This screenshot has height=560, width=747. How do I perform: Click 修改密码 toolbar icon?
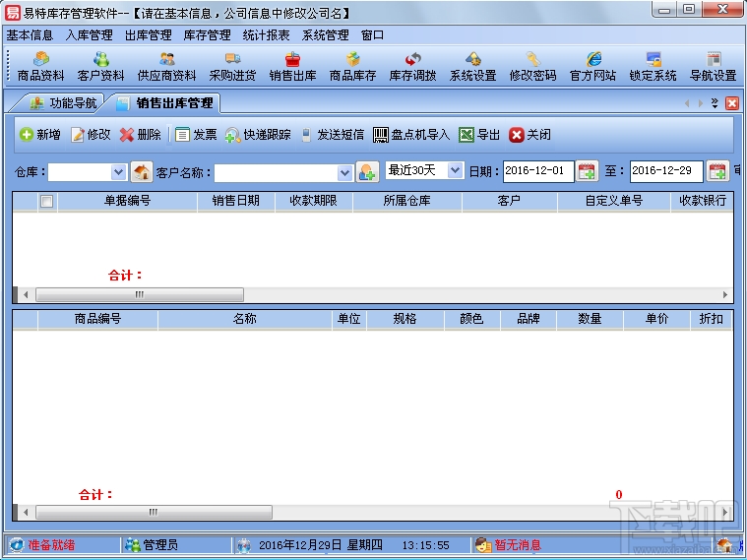[x=532, y=67]
